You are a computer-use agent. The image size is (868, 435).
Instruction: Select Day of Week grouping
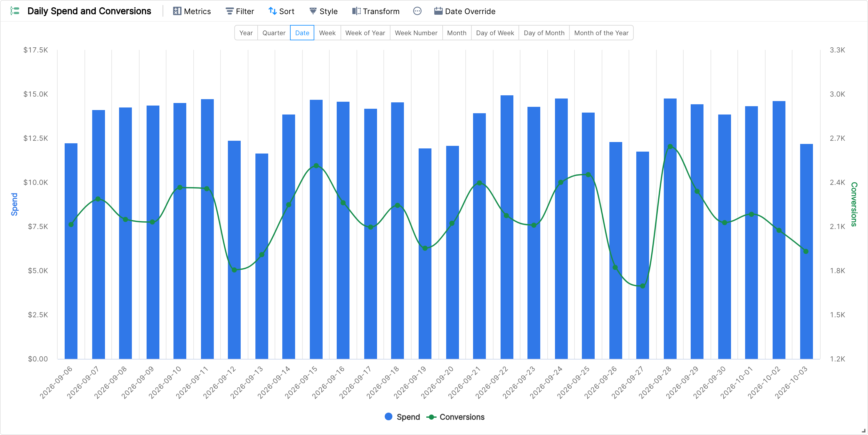[x=495, y=33]
